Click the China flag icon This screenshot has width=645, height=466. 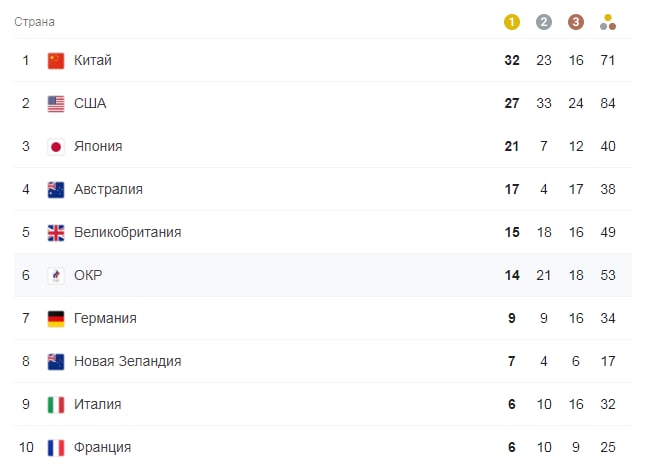point(56,61)
